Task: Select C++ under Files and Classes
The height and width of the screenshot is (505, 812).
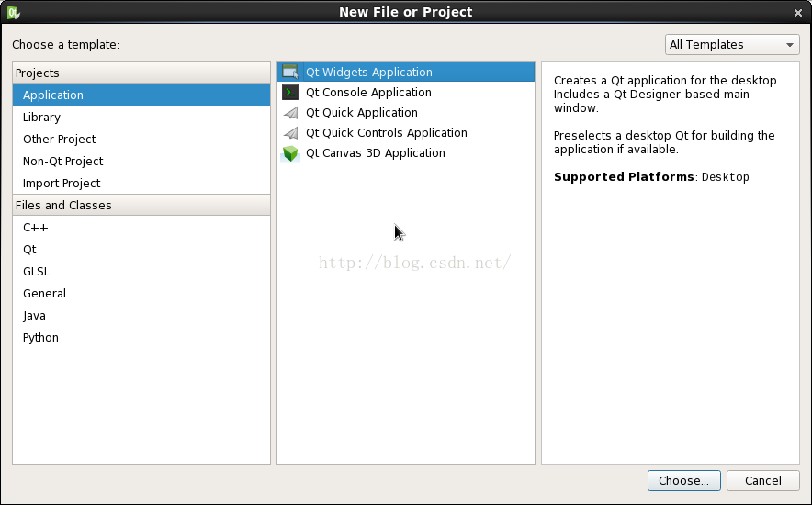Action: (x=141, y=227)
